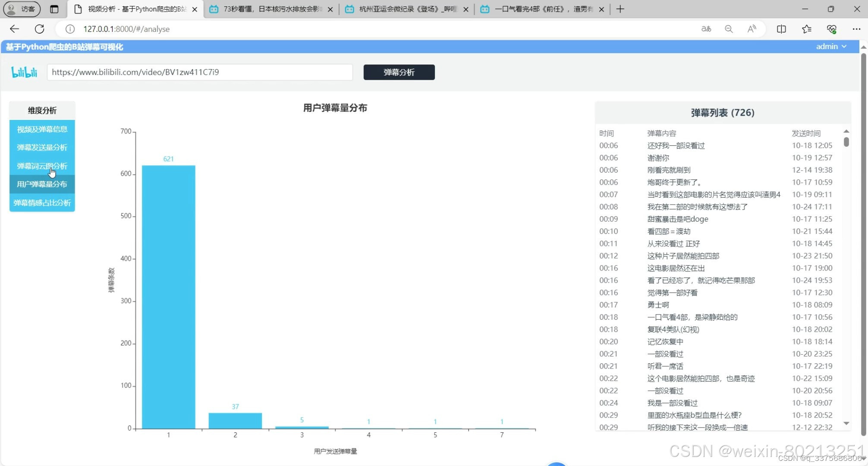Click the Browser essentials icon
The width and height of the screenshot is (868, 466).
coord(832,29)
